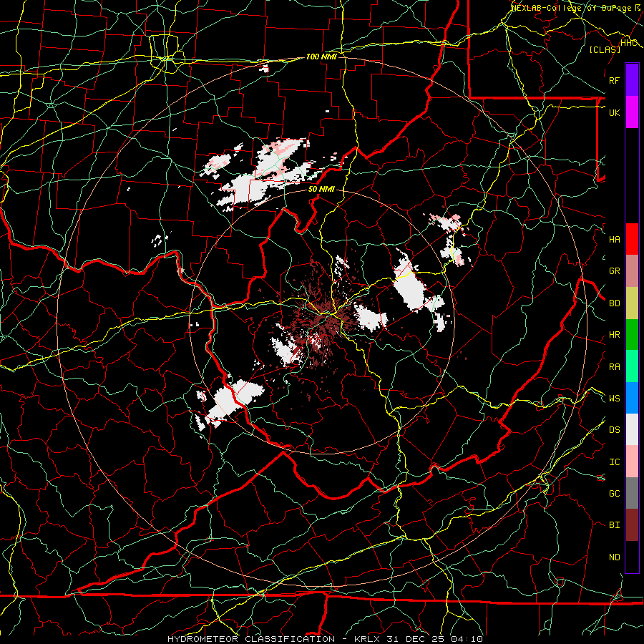
Task: Click the white DS legend color swatch
Action: tap(632, 429)
